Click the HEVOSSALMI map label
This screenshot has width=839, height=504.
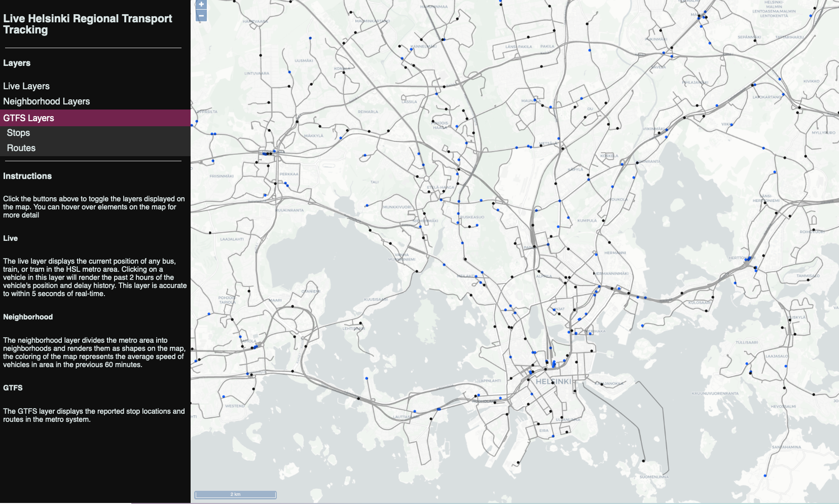[783, 406]
